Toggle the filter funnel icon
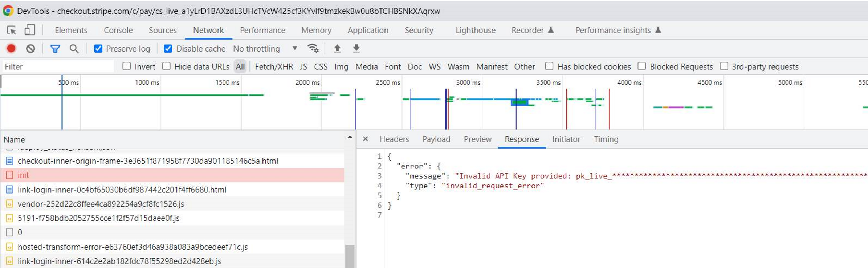The height and width of the screenshot is (268, 868). (55, 49)
